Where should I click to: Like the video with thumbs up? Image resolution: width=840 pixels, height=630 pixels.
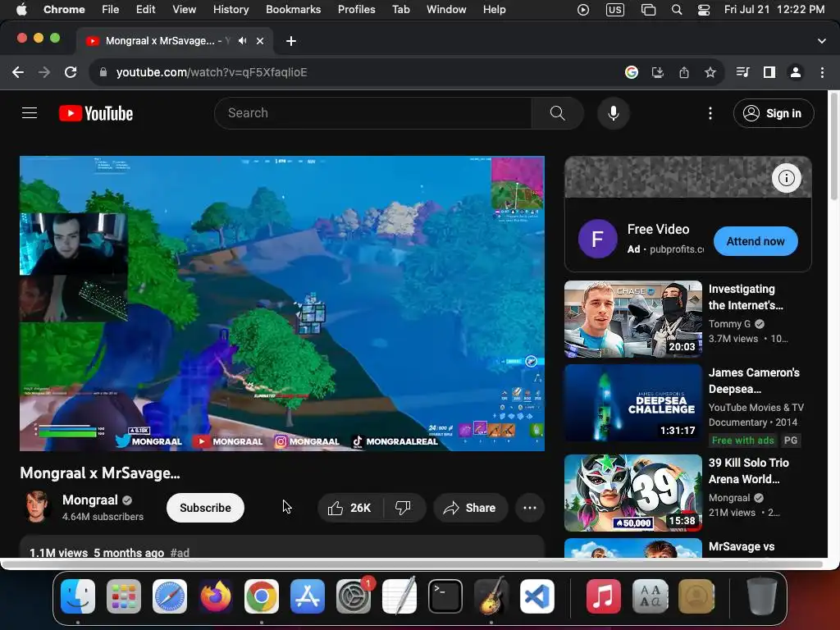coord(350,508)
